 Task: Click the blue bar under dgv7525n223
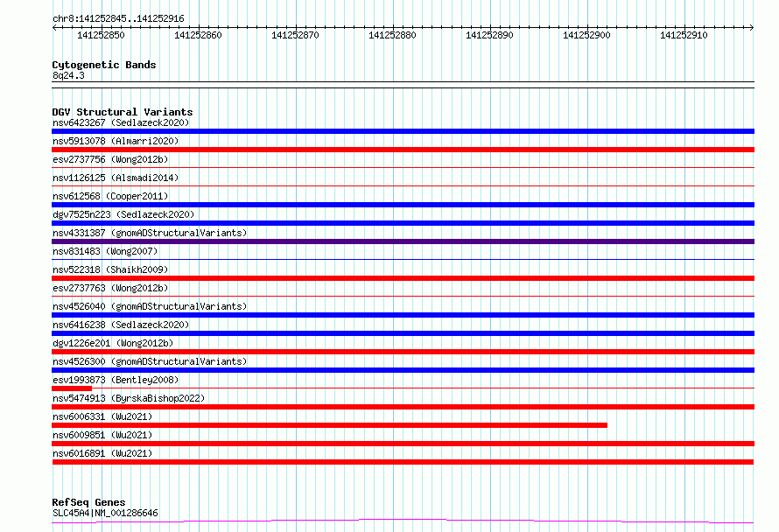pyautogui.click(x=403, y=223)
